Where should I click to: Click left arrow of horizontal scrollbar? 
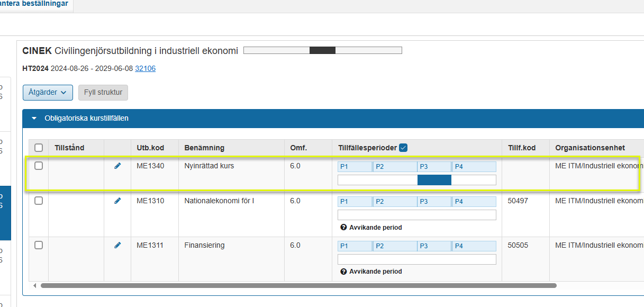[x=35, y=286]
